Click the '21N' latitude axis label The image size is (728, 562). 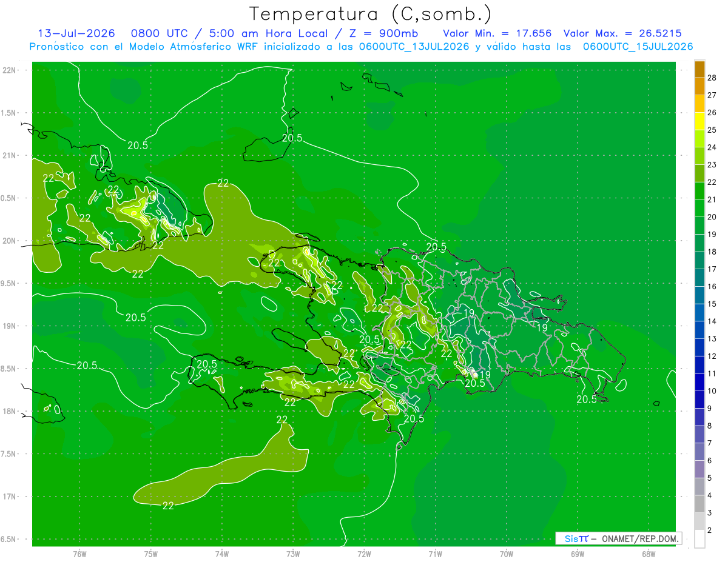coord(9,156)
